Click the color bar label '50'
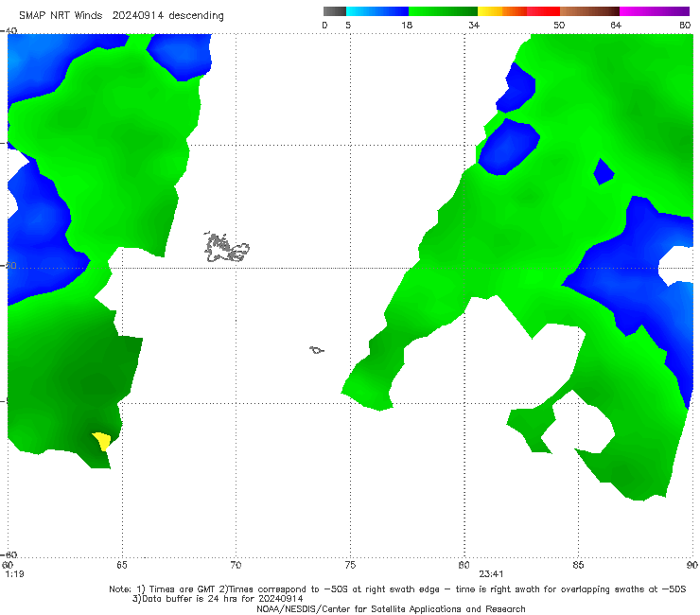 (559, 25)
